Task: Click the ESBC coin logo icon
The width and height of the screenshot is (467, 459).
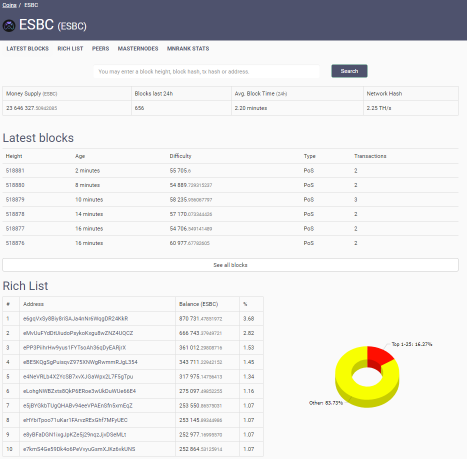Action: click(9, 26)
